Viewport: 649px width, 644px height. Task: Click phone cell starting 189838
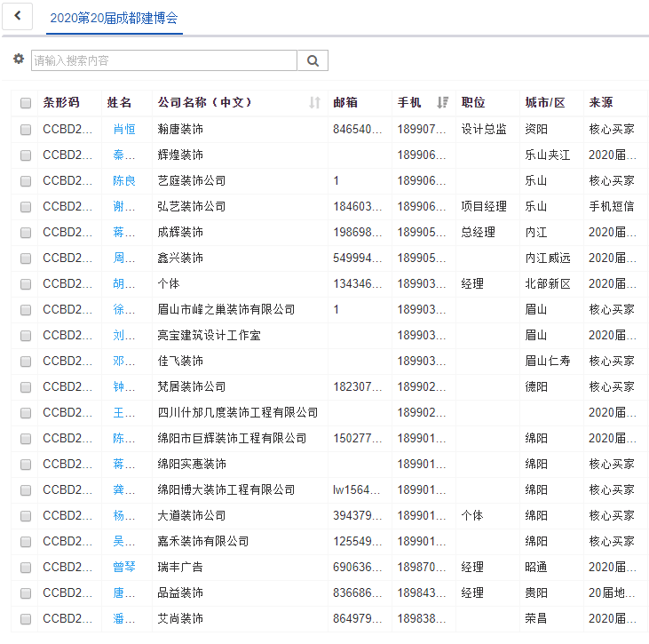pos(422,618)
